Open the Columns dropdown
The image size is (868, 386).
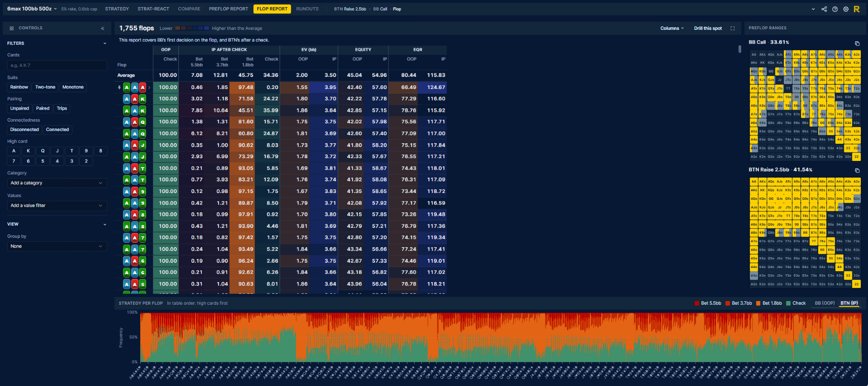coord(672,28)
